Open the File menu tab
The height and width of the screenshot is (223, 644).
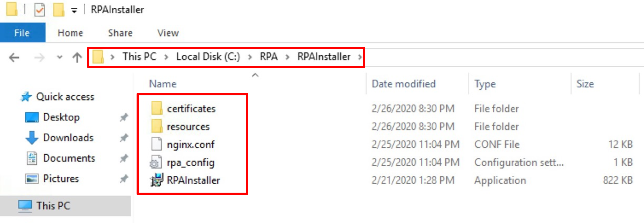click(22, 33)
